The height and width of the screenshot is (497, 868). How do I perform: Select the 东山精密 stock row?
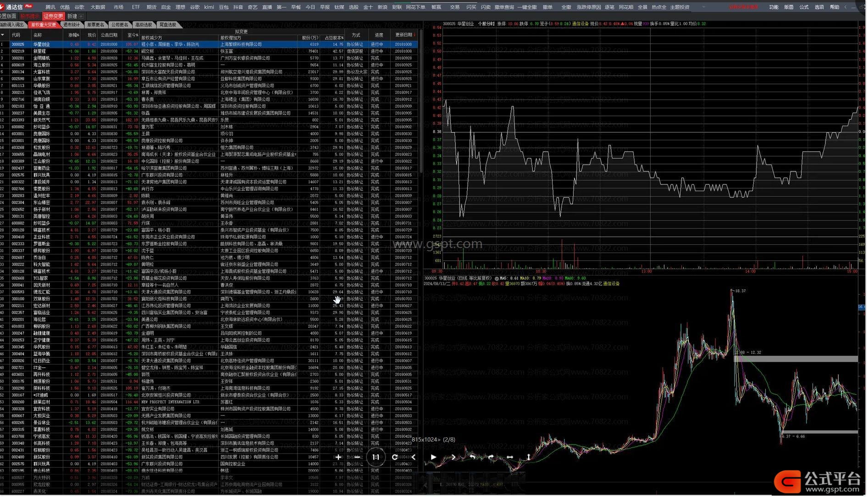coord(209,203)
